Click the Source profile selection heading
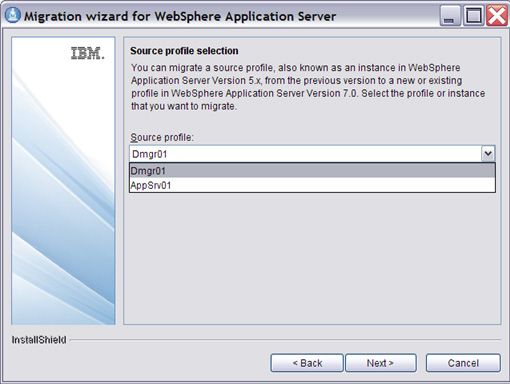Screen dimensions: 510x384 pyautogui.click(x=184, y=51)
